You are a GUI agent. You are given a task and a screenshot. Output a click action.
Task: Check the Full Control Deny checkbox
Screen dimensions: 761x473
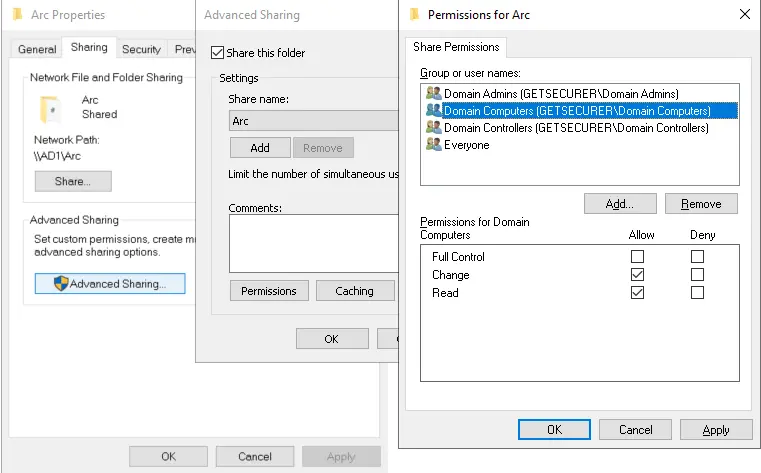(697, 257)
